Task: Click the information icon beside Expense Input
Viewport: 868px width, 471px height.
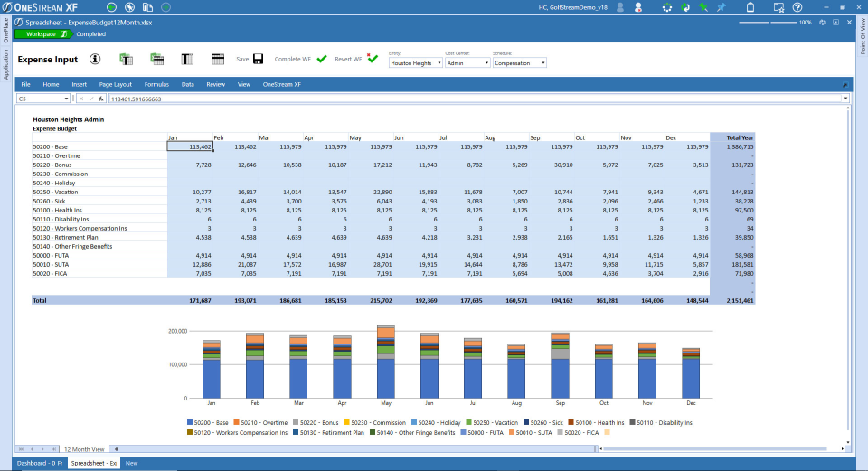Action: pos(94,60)
